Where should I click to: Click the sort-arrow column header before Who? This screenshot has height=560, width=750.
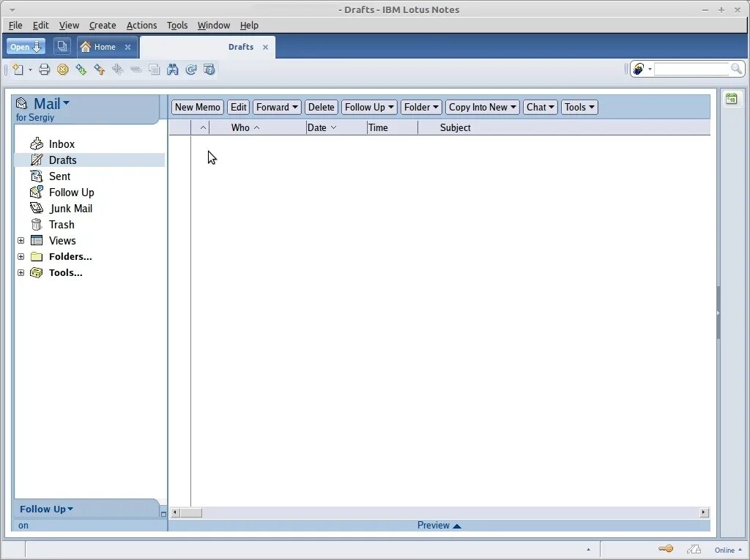[x=201, y=127]
